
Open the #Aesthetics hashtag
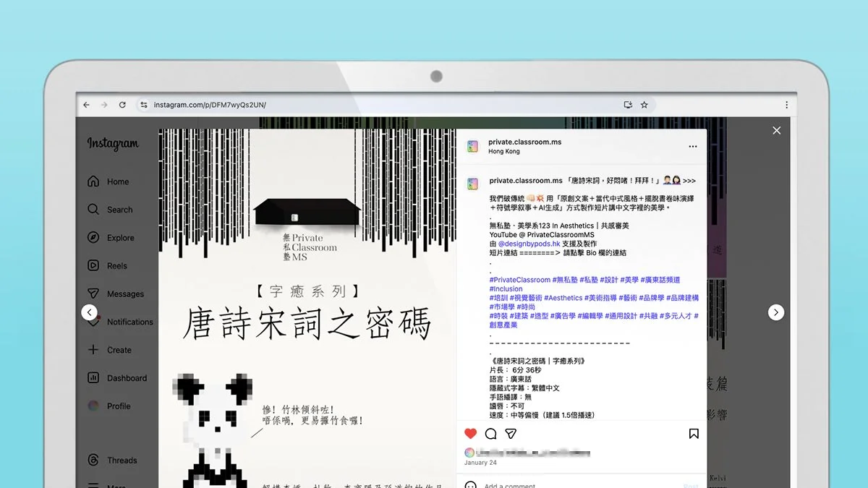coord(563,298)
